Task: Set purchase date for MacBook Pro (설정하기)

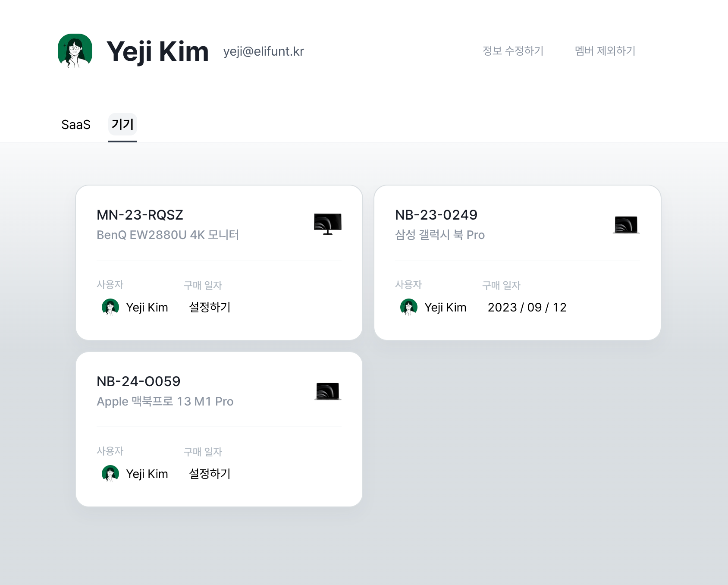Action: coord(210,474)
